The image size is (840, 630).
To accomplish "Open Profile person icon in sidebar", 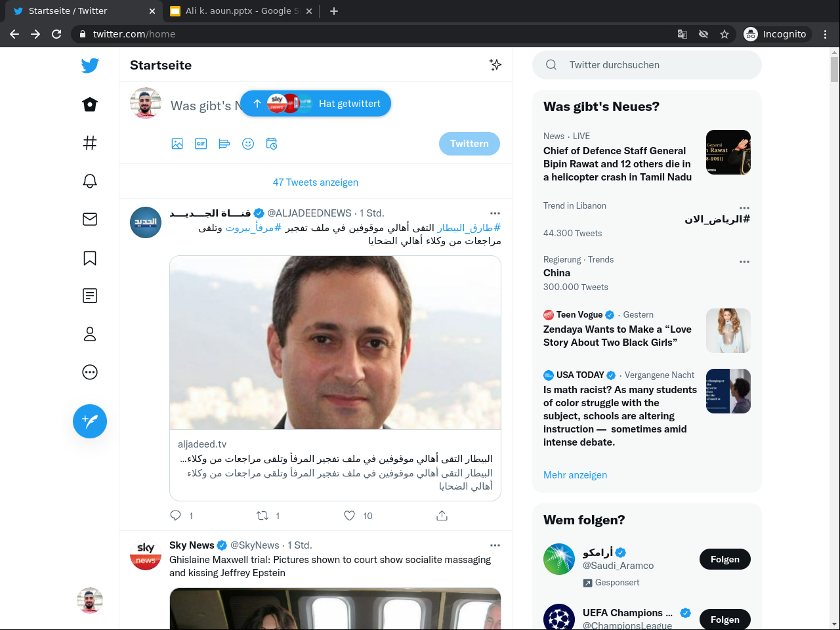I will click(90, 334).
